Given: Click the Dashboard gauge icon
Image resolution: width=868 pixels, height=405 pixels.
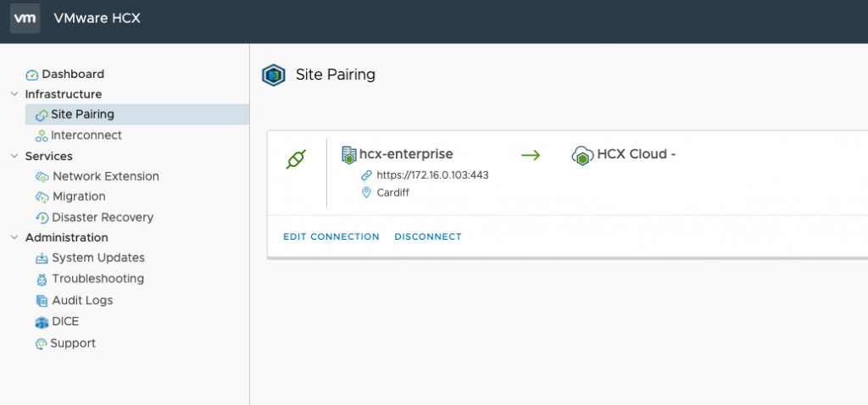Looking at the screenshot, I should click(x=32, y=75).
